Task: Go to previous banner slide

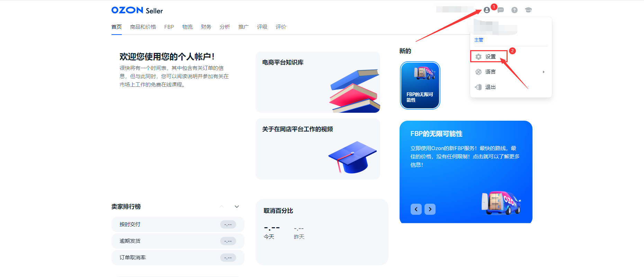Action: 416,209
